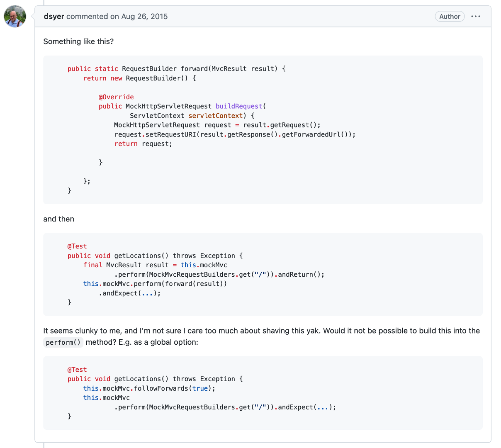Click the @Override annotation in code
The image size is (501, 448).
pos(116,97)
